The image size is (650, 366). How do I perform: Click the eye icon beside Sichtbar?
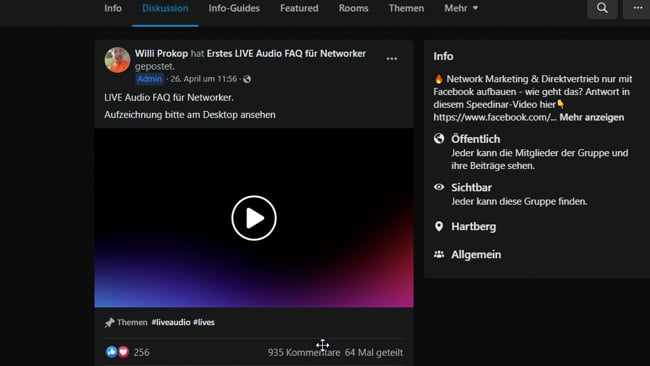(439, 187)
